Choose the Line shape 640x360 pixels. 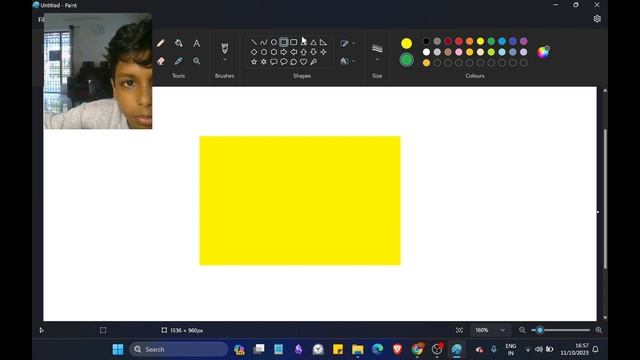[254, 42]
